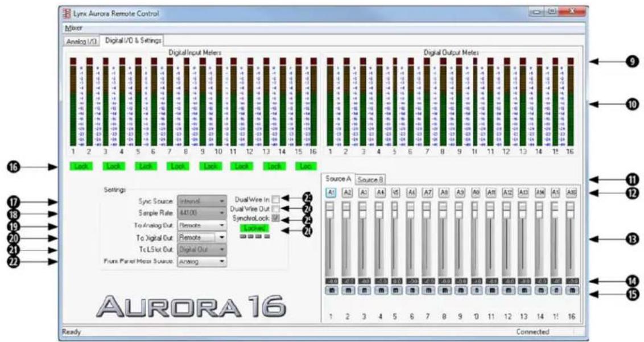Click the Settings group label
This screenshot has height=342, width=644.
click(114, 190)
